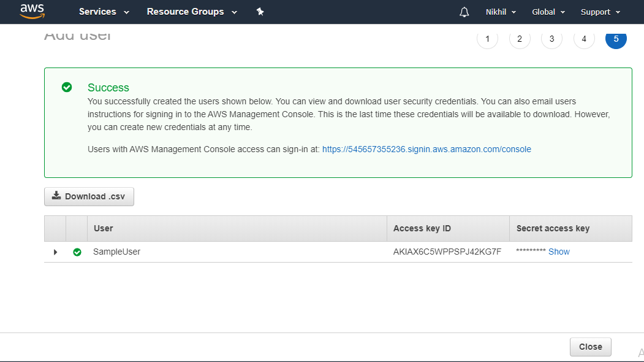Download the credentials .csv file

89,196
